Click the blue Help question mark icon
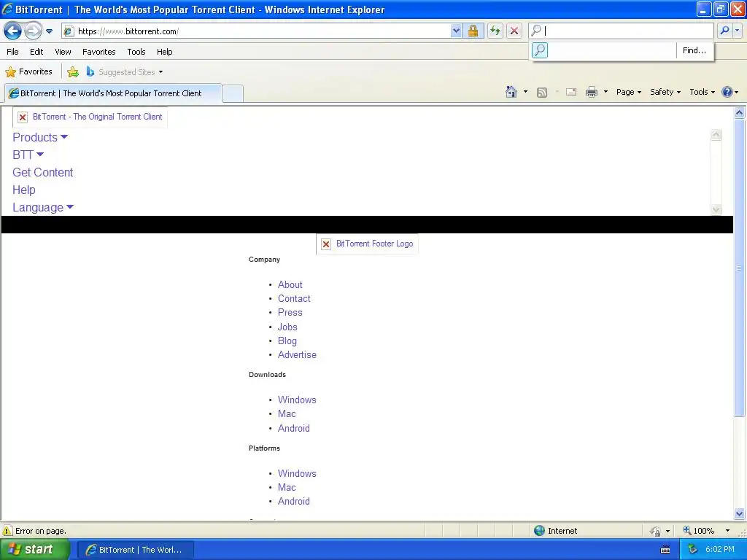This screenshot has height=560, width=747. [x=727, y=92]
